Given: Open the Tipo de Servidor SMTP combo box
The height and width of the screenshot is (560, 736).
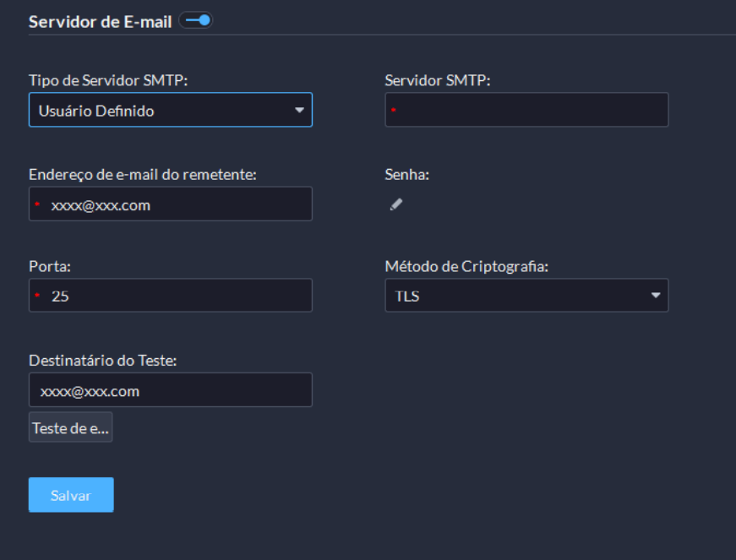Looking at the screenshot, I should pyautogui.click(x=171, y=110).
